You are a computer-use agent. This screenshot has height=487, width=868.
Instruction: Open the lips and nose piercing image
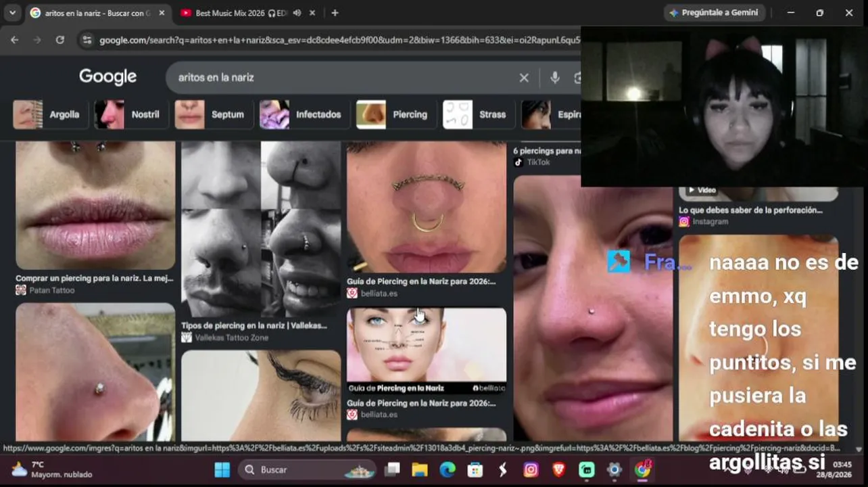point(95,206)
